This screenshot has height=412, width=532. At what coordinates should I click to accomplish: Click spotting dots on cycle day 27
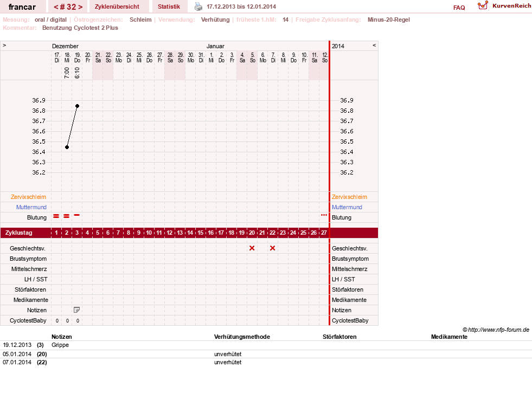(x=324, y=215)
